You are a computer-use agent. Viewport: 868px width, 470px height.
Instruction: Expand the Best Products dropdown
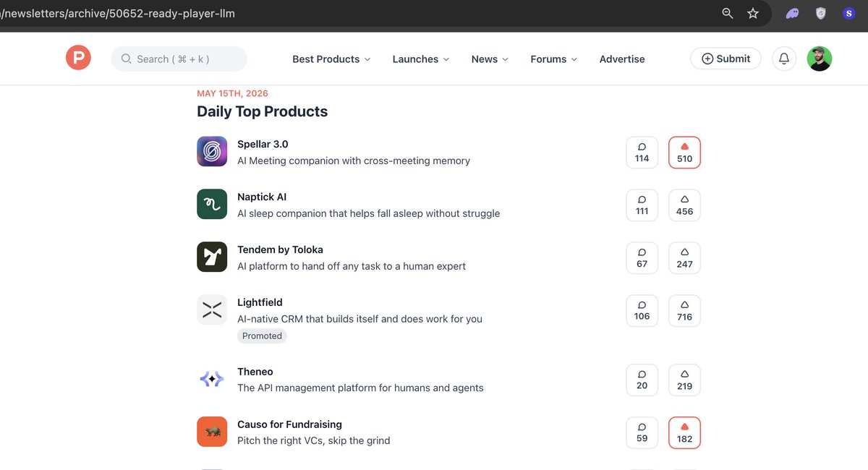pos(331,59)
